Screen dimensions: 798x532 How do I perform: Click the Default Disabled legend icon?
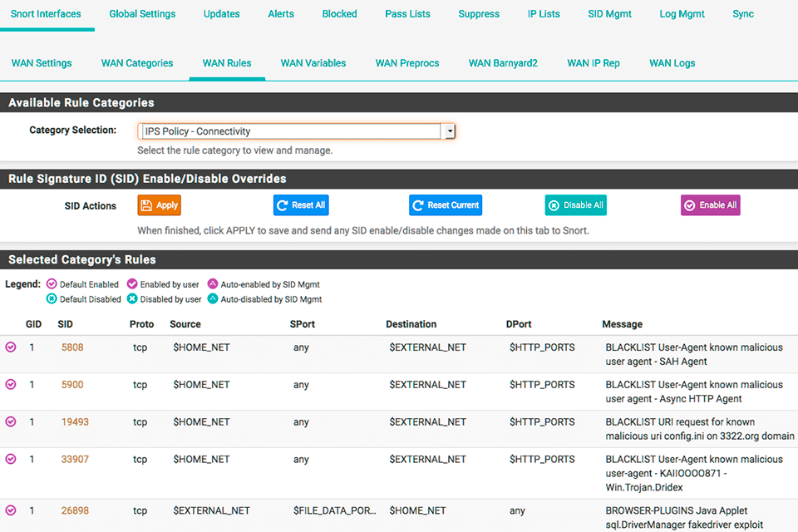click(52, 298)
